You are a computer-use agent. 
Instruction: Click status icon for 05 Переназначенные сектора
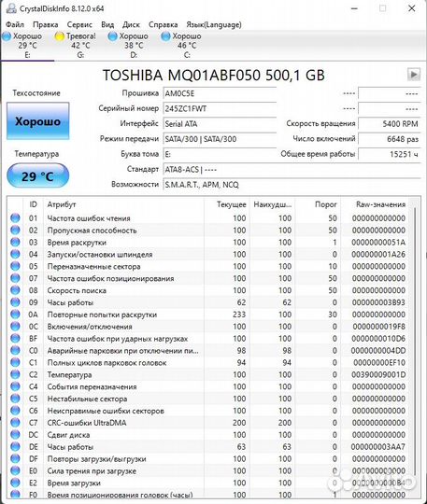tap(15, 266)
